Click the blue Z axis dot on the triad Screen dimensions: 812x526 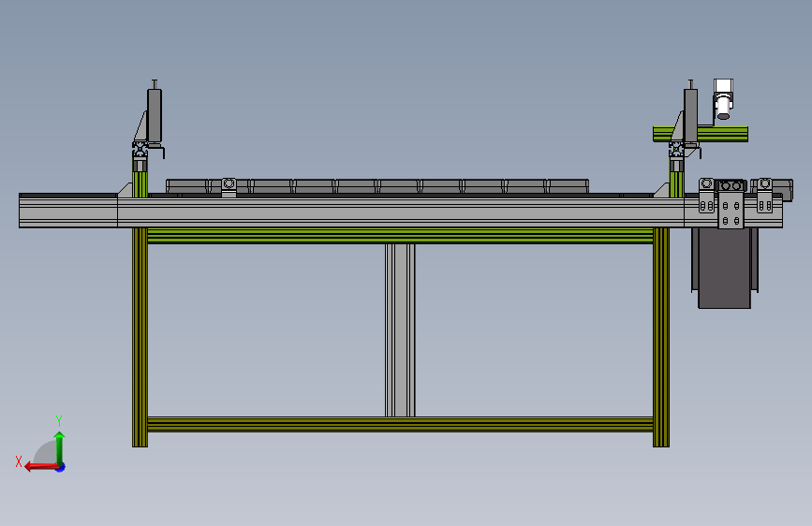coord(61,468)
